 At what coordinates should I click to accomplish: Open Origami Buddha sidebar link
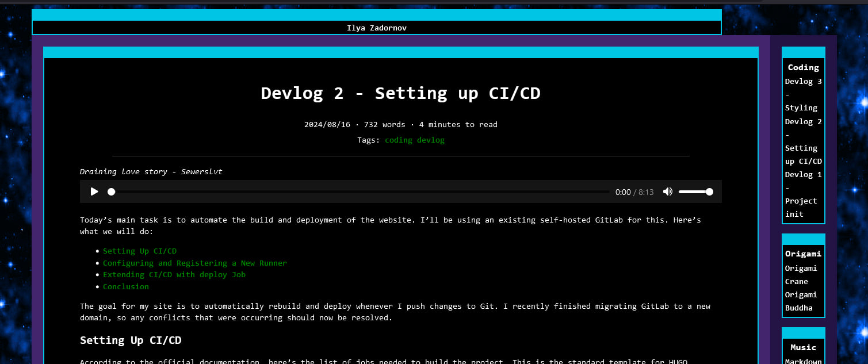tap(801, 301)
